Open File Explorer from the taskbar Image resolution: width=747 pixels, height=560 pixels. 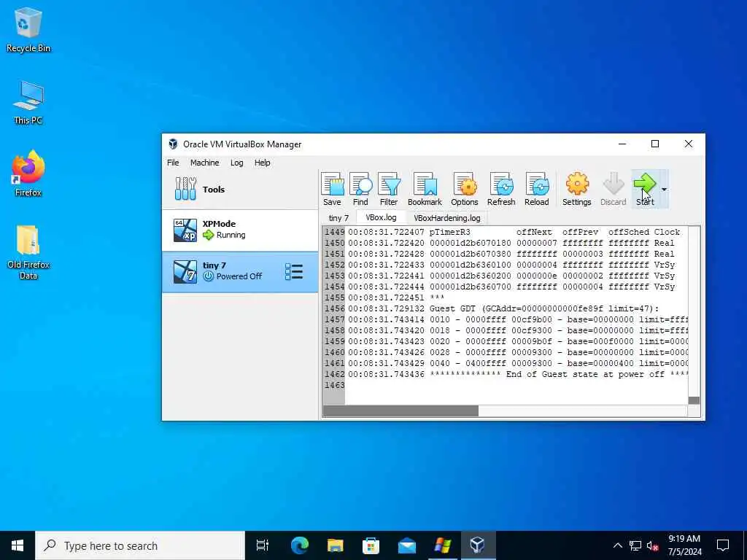click(336, 545)
